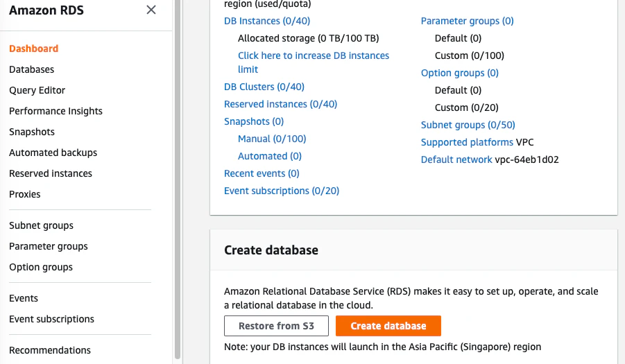Image resolution: width=625 pixels, height=364 pixels.
Task: Click the orange Create database button
Action: 388,326
